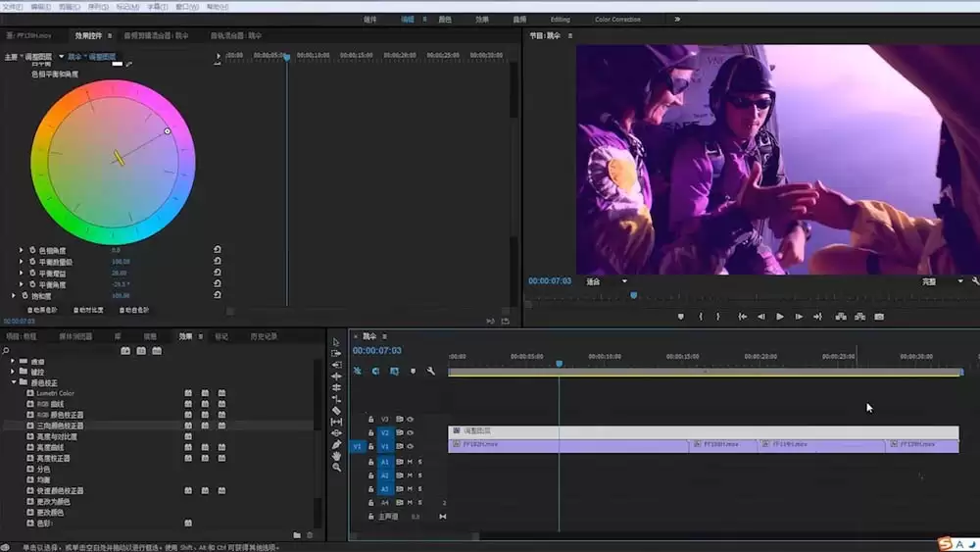This screenshot has width=980, height=552.
Task: Expand the 饱和度 parameter
Action: [14, 296]
